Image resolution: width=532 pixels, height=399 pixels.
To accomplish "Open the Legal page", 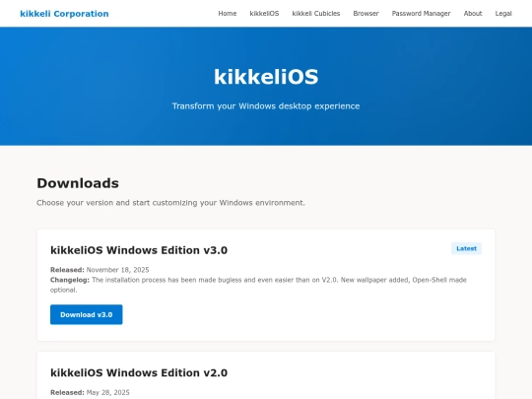I will point(503,14).
